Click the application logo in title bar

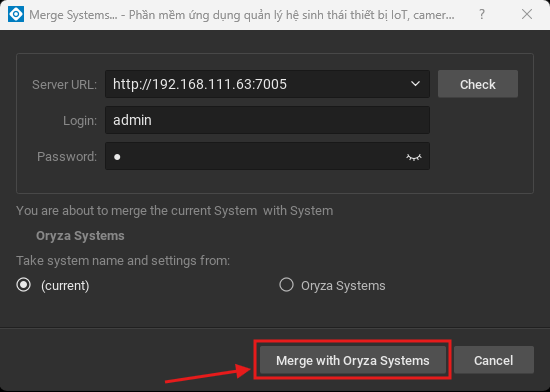[16, 14]
